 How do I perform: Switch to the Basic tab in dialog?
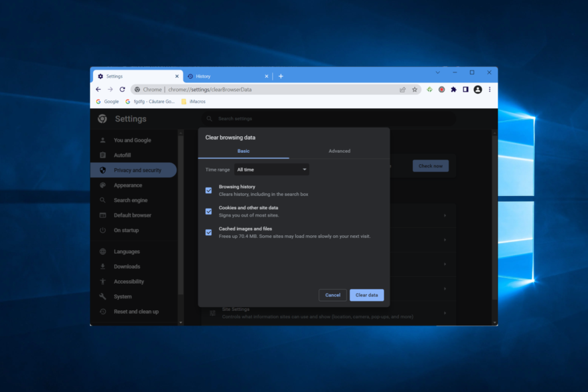click(x=244, y=151)
